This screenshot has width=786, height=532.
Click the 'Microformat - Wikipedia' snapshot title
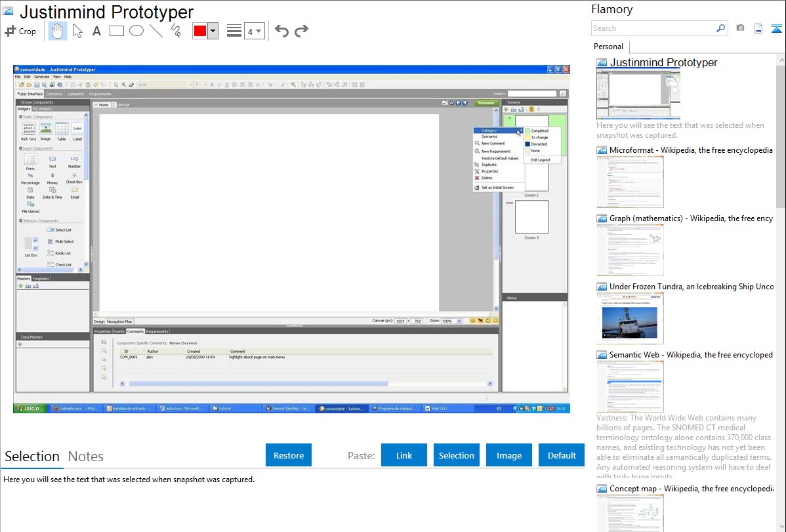(691, 150)
